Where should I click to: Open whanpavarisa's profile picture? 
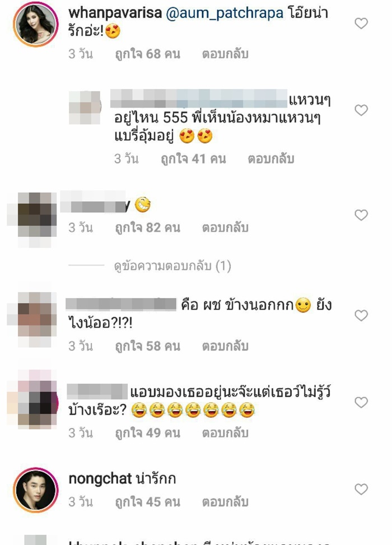click(x=35, y=24)
